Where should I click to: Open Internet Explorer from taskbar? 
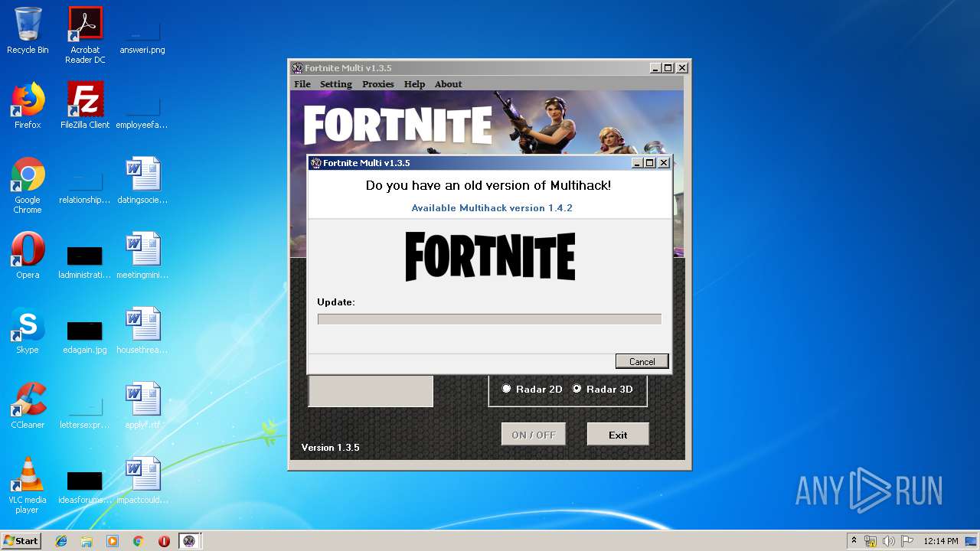pos(61,541)
